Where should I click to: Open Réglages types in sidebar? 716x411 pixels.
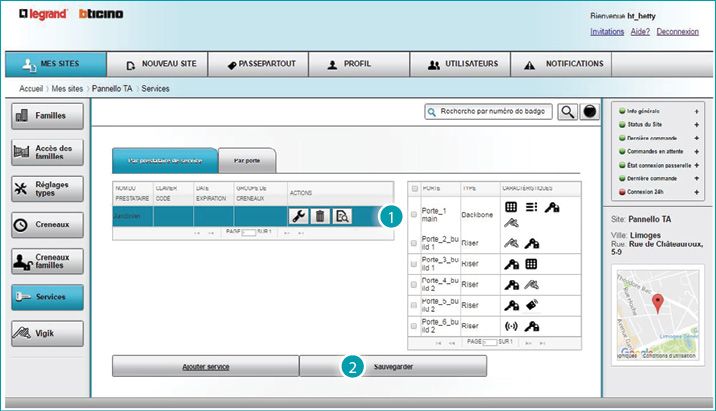[x=47, y=188]
